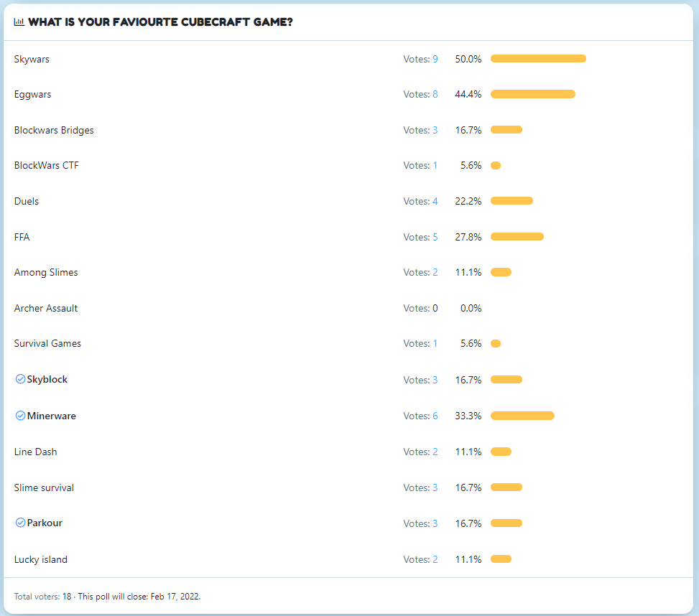Click the Line Dash votes link
This screenshot has height=616, width=699.
tap(420, 452)
